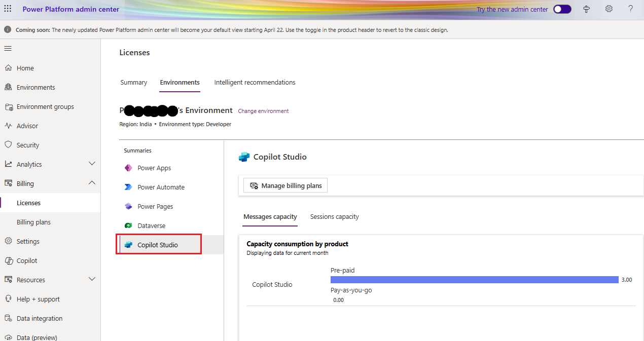Click the Copilot Studio icon in Summaries list
Image resolution: width=644 pixels, height=341 pixels.
pyautogui.click(x=128, y=245)
